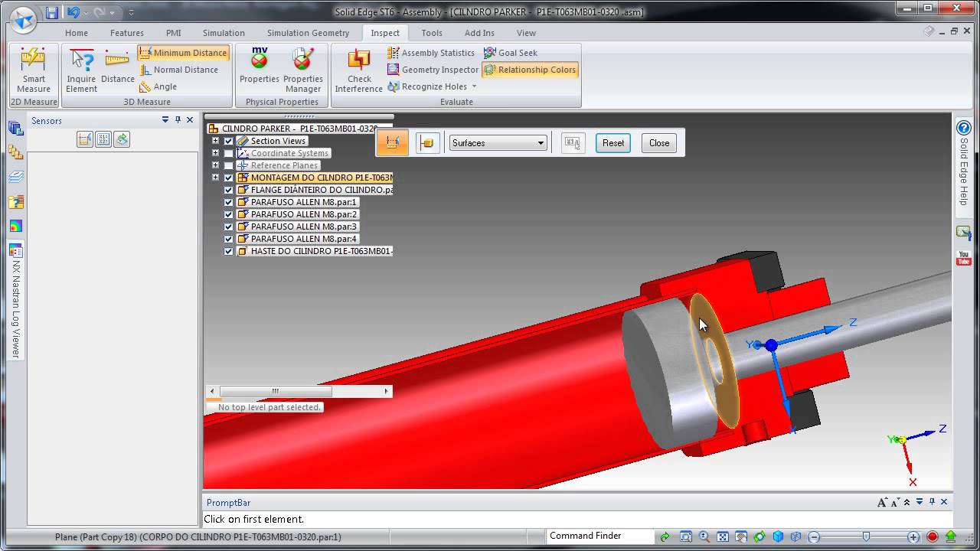The image size is (980, 551).
Task: Toggle PARAFUSO ALLEN M8.par:1 checkbox
Action: 228,202
